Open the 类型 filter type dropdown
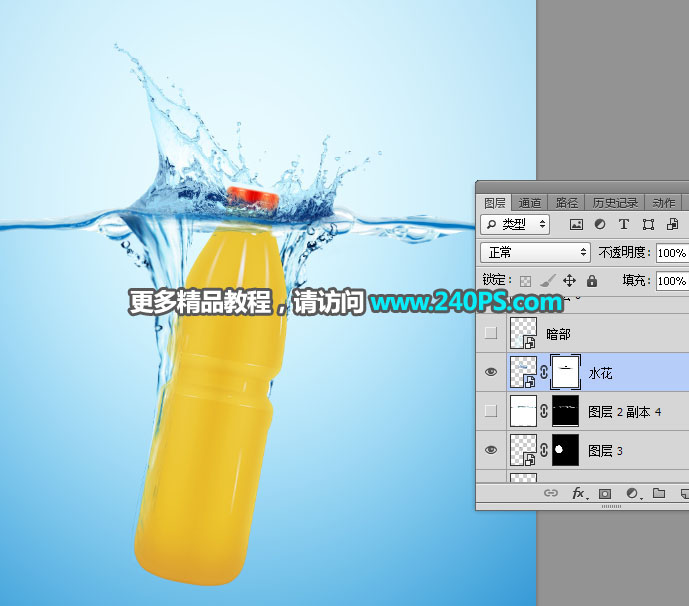 [x=515, y=225]
